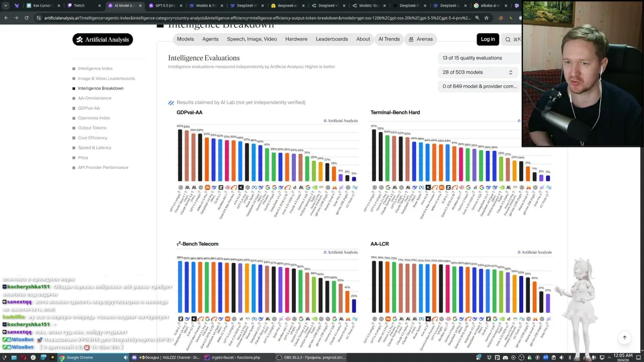This screenshot has height=362, width=644.
Task: Open the 13 of 15 quality evaluations selector
Action: (477, 58)
